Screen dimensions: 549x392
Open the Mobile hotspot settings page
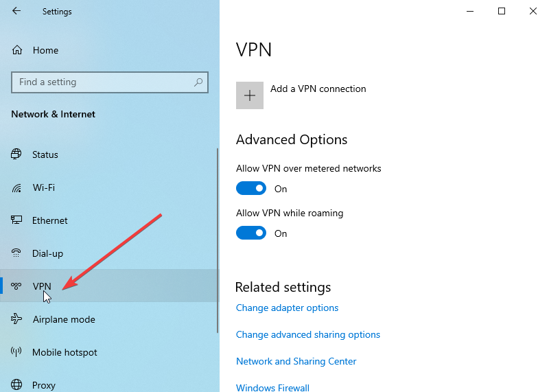(65, 352)
